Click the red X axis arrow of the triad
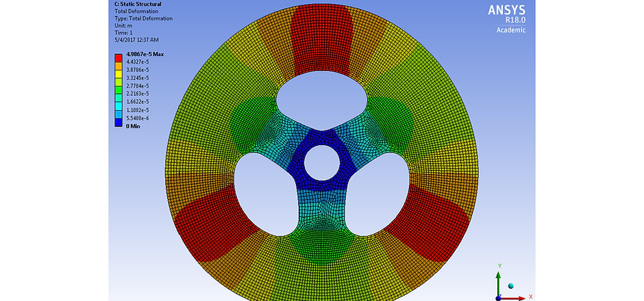 click(514, 298)
